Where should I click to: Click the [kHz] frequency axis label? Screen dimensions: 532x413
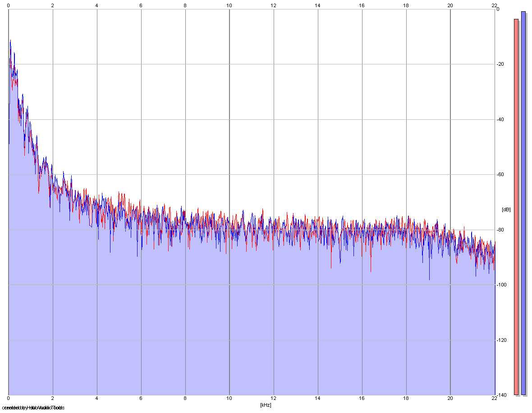tap(266, 405)
